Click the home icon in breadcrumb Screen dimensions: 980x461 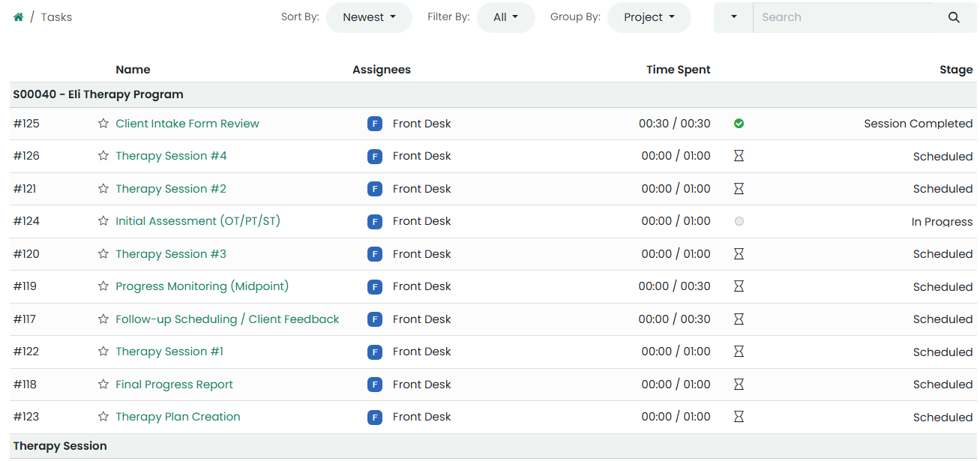[19, 17]
